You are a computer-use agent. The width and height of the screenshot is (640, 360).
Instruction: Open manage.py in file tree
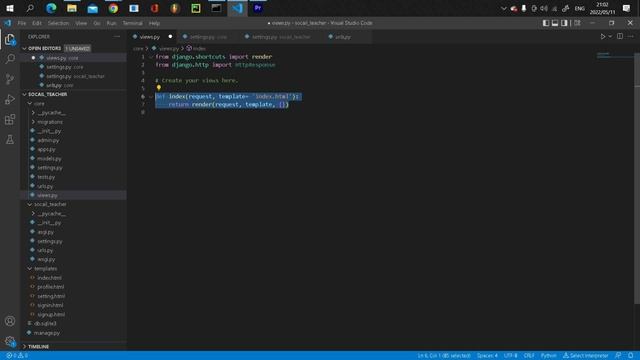[47, 333]
